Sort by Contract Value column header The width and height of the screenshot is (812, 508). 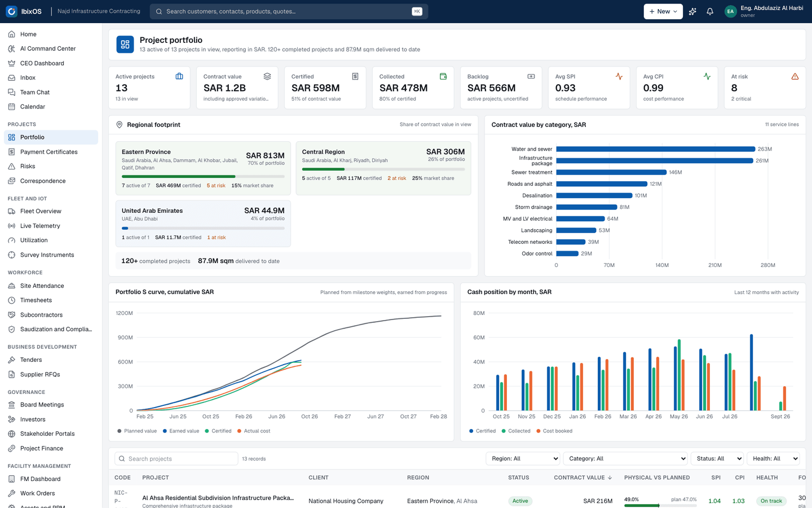coord(582,478)
